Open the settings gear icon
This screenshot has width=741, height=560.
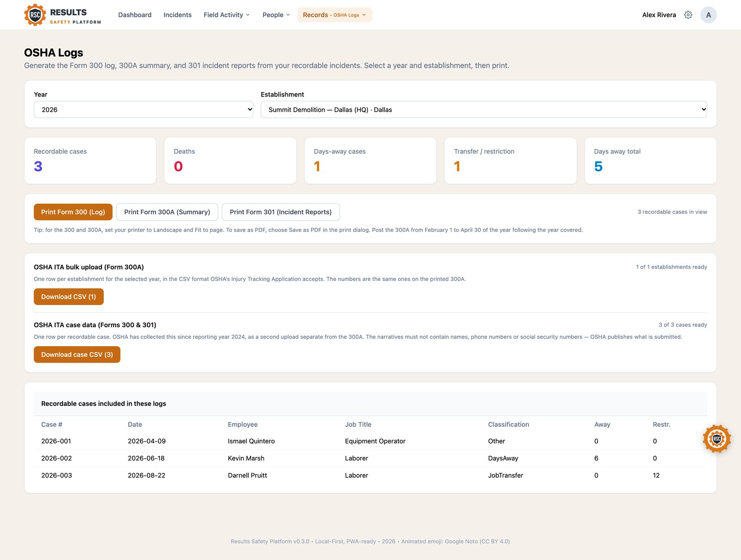coord(688,15)
